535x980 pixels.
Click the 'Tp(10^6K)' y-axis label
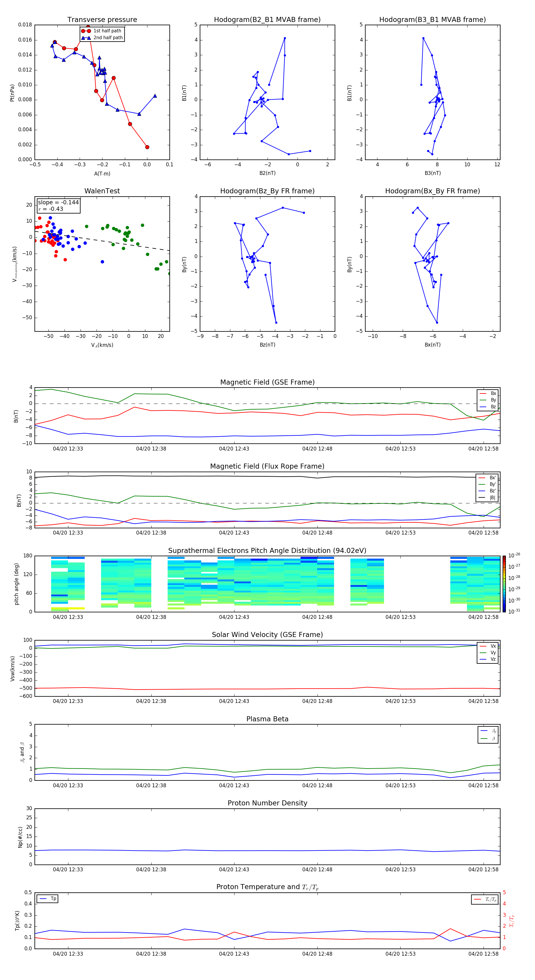point(17,921)
